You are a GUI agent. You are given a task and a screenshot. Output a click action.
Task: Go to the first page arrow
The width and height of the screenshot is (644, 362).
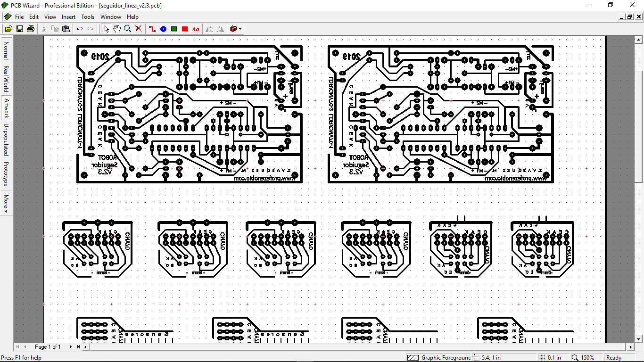[x=18, y=347]
